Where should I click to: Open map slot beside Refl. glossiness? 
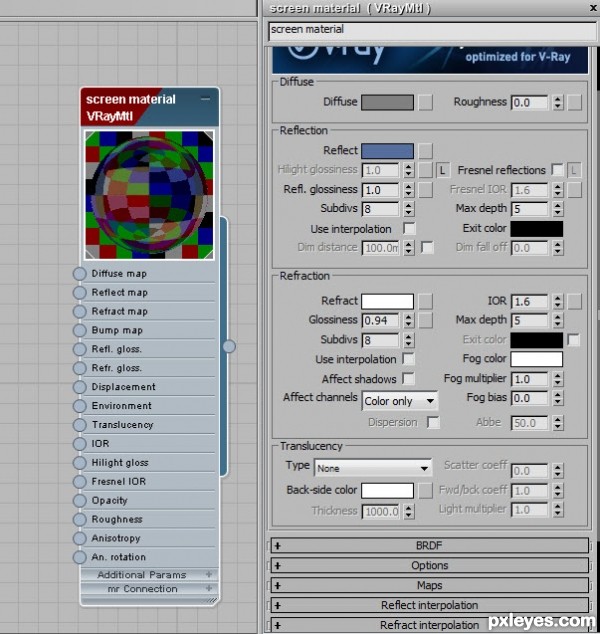tap(425, 190)
